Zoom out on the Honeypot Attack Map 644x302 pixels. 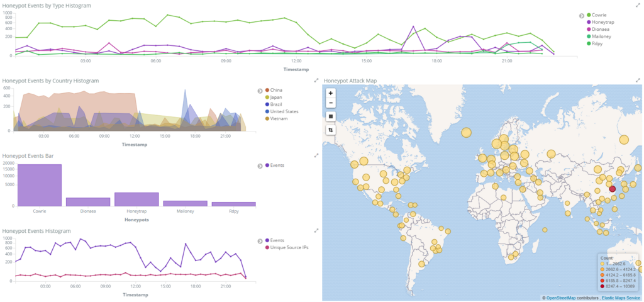[331, 103]
